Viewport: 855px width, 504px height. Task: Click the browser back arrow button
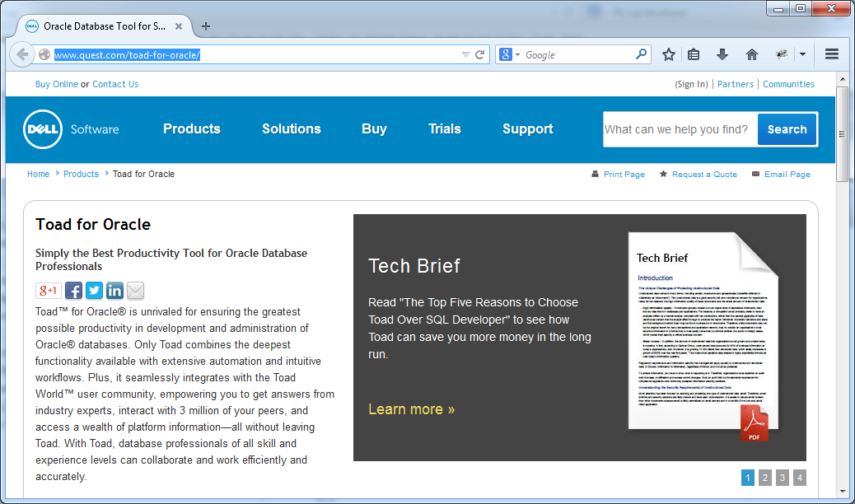click(x=21, y=54)
